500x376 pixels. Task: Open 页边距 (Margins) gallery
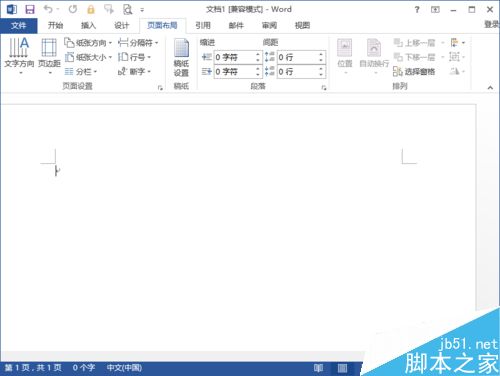pyautogui.click(x=49, y=56)
